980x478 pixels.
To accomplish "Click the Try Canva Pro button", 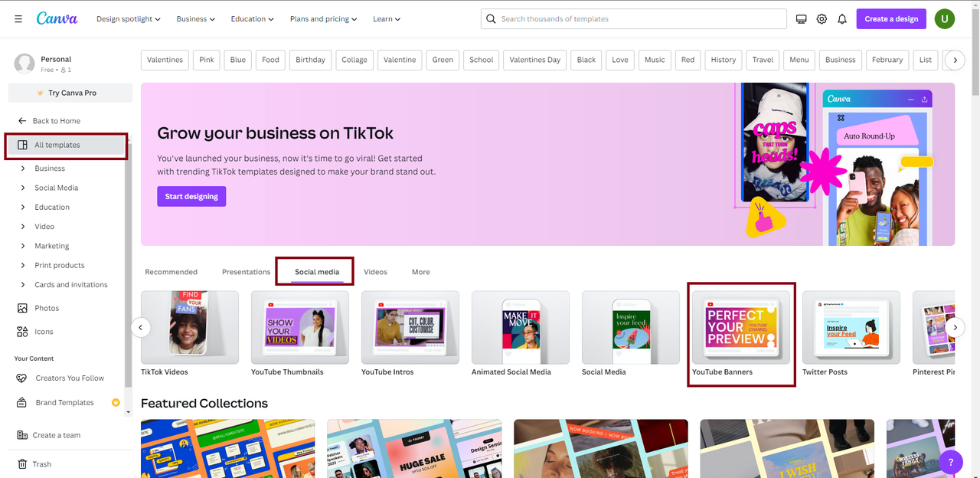I will pyautogui.click(x=70, y=93).
